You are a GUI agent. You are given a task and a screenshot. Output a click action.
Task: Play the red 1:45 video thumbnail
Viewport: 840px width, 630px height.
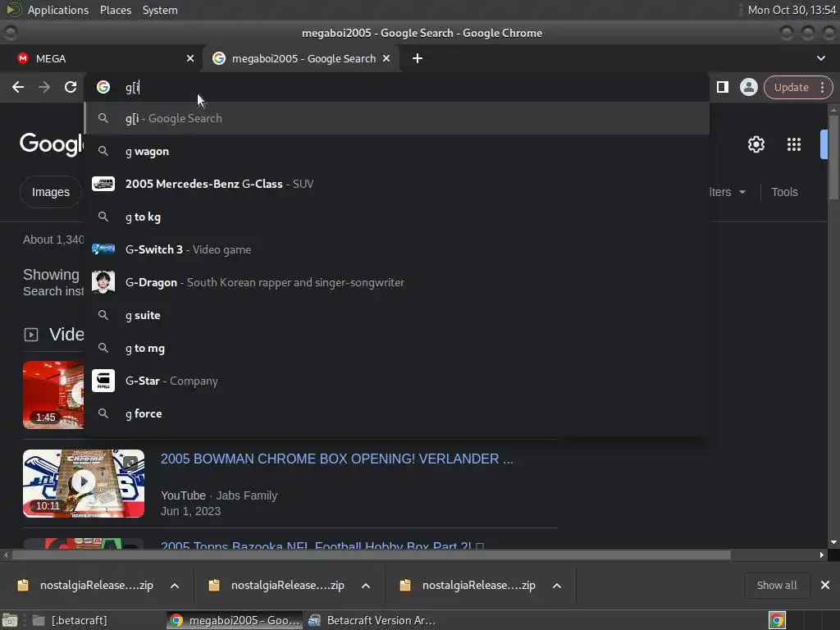coord(53,395)
